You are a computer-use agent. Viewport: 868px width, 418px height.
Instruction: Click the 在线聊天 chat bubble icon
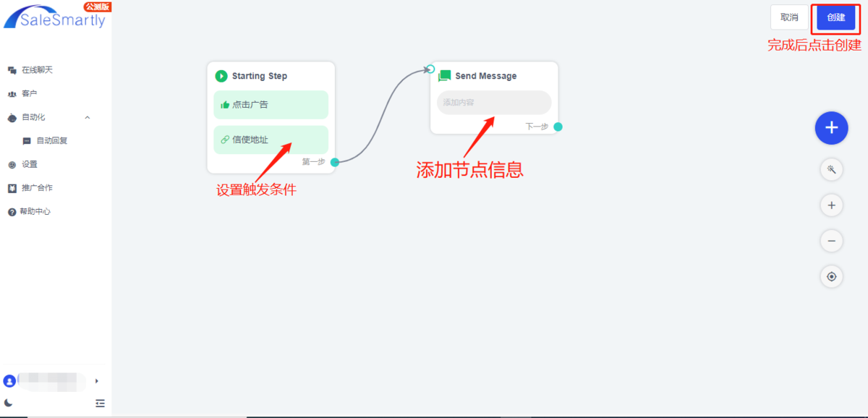(x=12, y=70)
